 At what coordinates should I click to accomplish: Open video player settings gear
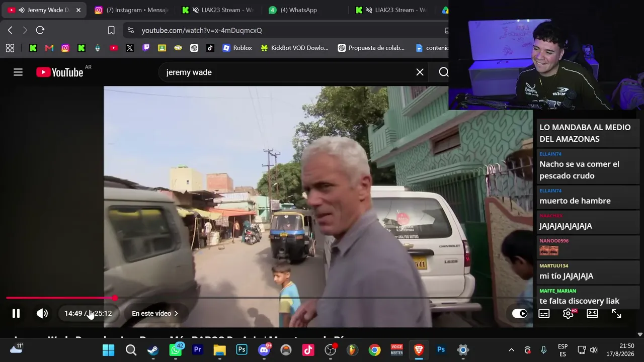pos(568,313)
